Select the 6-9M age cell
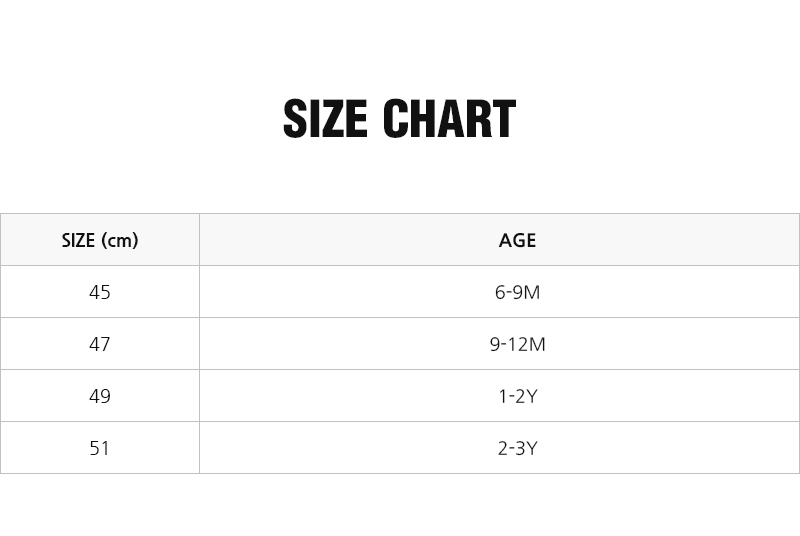 point(517,292)
